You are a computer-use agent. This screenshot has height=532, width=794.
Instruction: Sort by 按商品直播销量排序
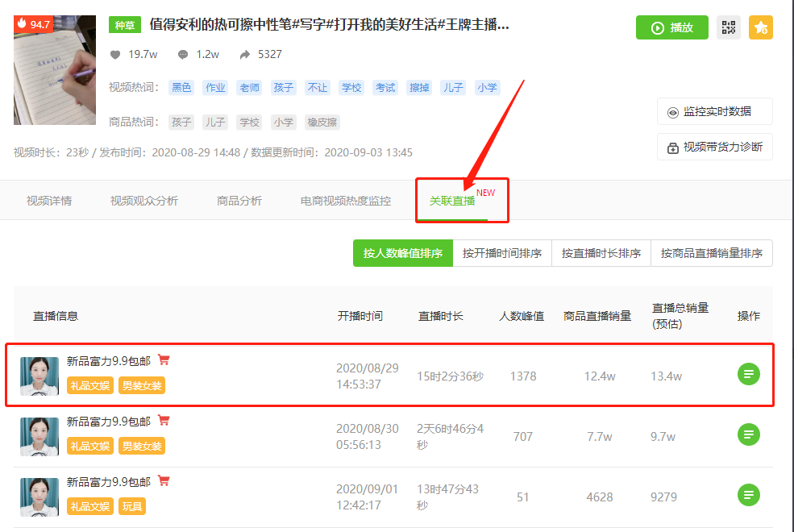tap(712, 253)
